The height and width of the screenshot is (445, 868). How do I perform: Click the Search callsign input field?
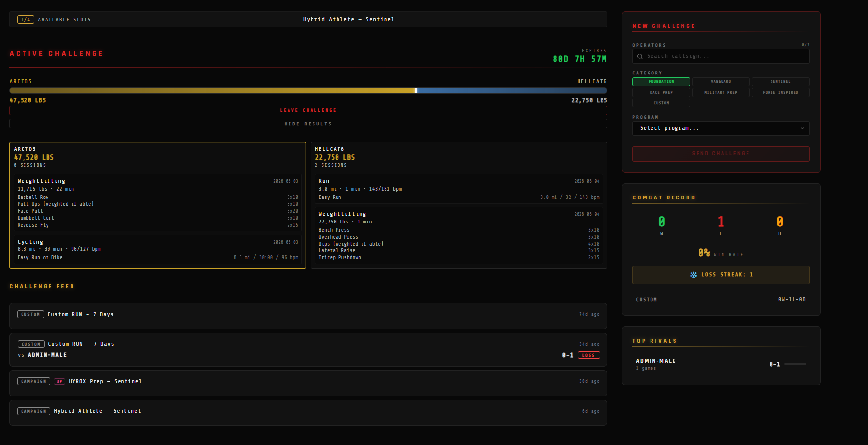click(721, 56)
